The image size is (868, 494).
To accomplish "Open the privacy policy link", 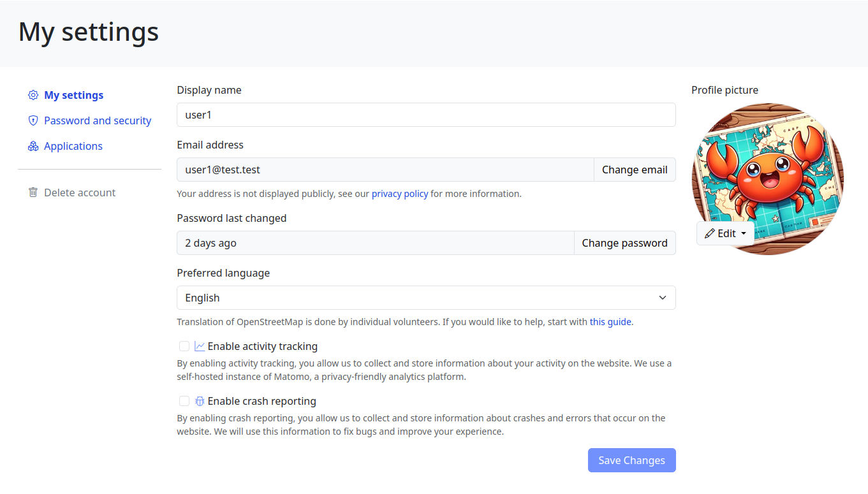I will [400, 194].
